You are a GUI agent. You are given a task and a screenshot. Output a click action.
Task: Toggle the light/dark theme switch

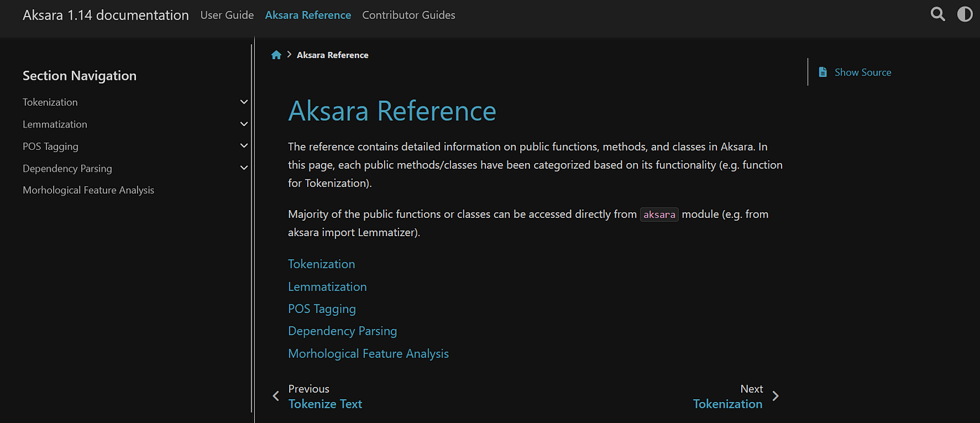[965, 14]
